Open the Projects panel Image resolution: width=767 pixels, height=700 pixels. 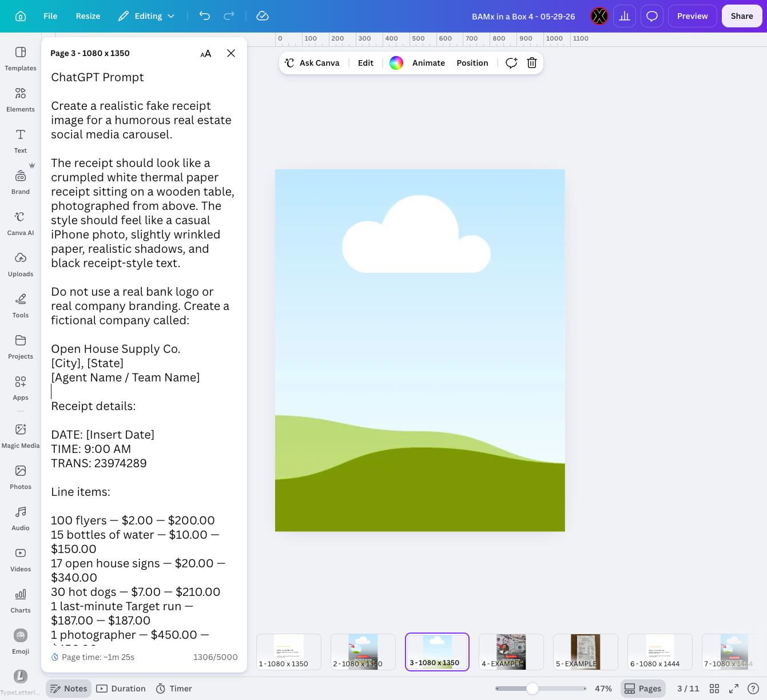pos(21,347)
